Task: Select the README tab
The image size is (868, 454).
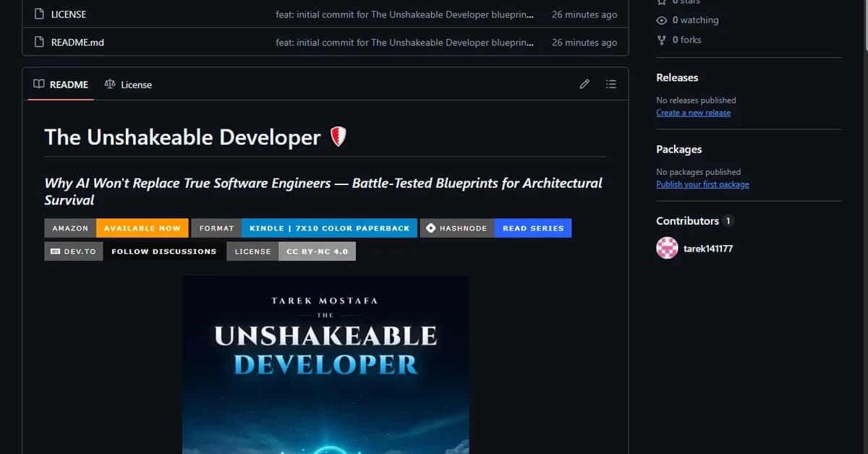Action: point(61,85)
